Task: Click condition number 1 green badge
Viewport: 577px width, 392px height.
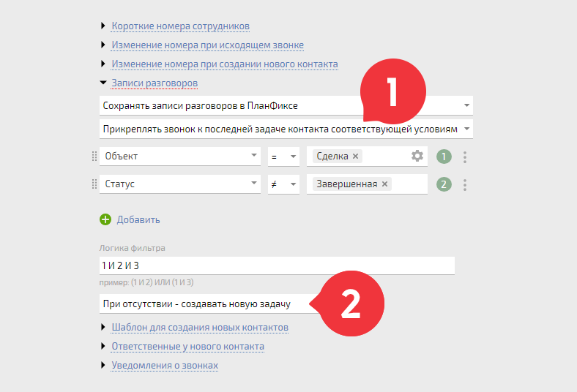Action: 444,157
